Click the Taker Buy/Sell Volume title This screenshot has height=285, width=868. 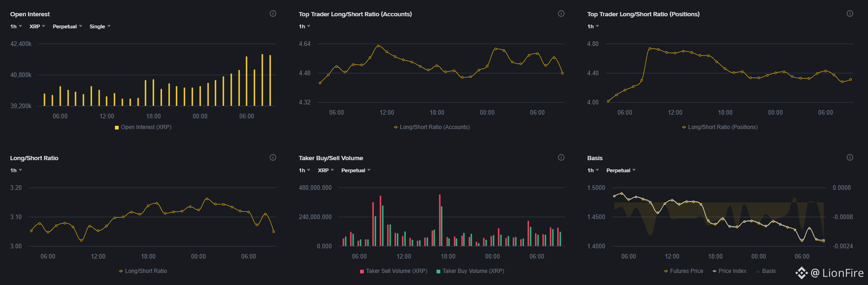click(x=331, y=158)
